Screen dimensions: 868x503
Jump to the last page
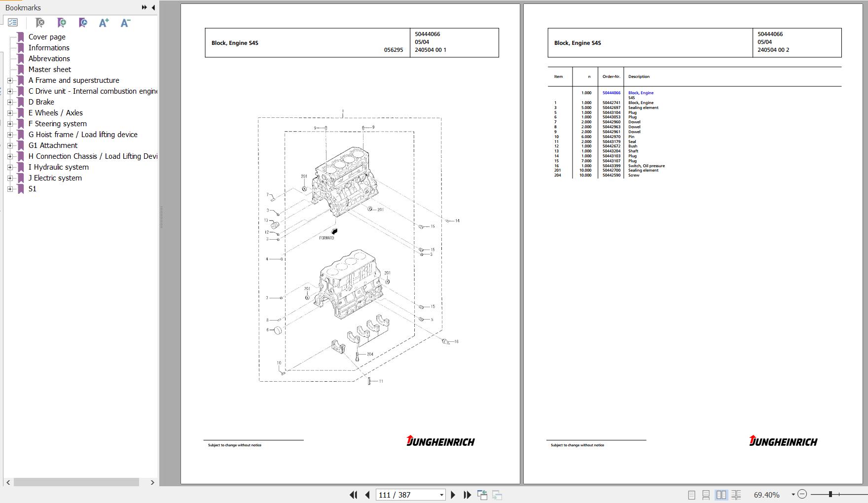[467, 495]
